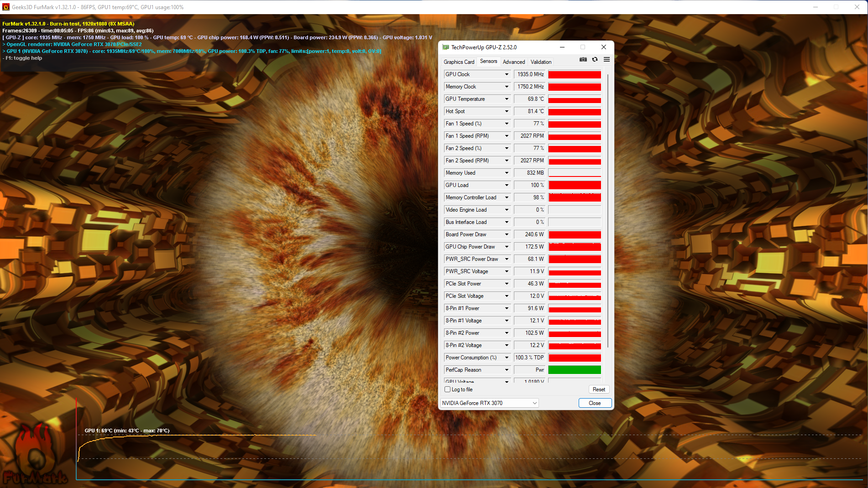Go to the Validation tab
The image size is (868, 488).
pos(541,62)
